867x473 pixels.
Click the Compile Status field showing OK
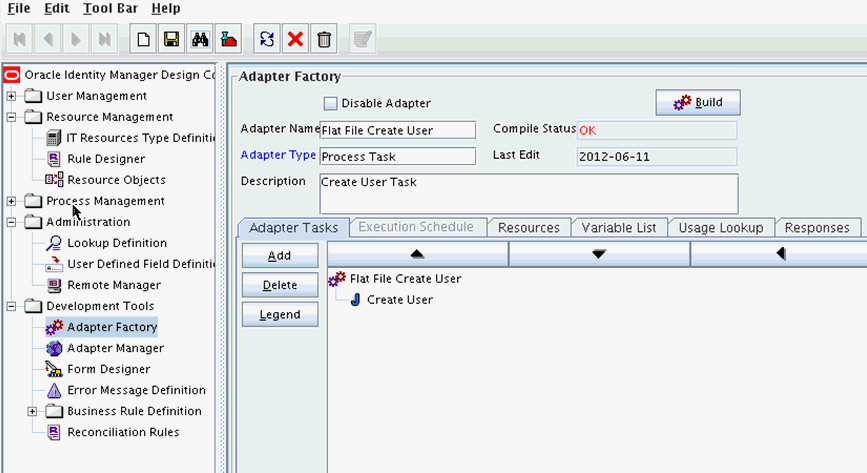[x=657, y=130]
